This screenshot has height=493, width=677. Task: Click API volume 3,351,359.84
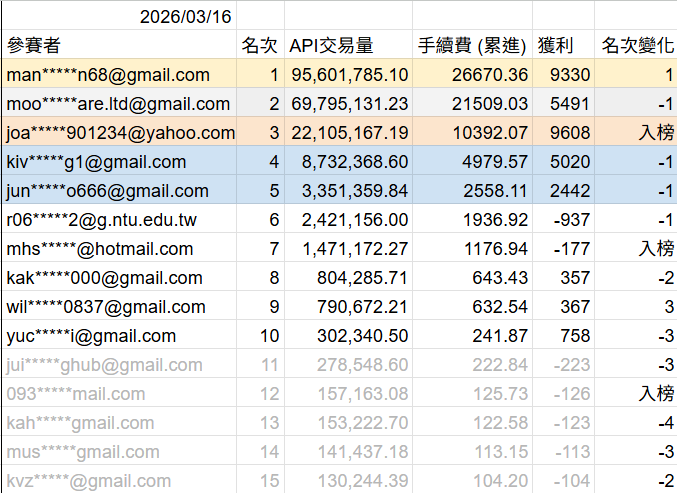click(x=355, y=191)
